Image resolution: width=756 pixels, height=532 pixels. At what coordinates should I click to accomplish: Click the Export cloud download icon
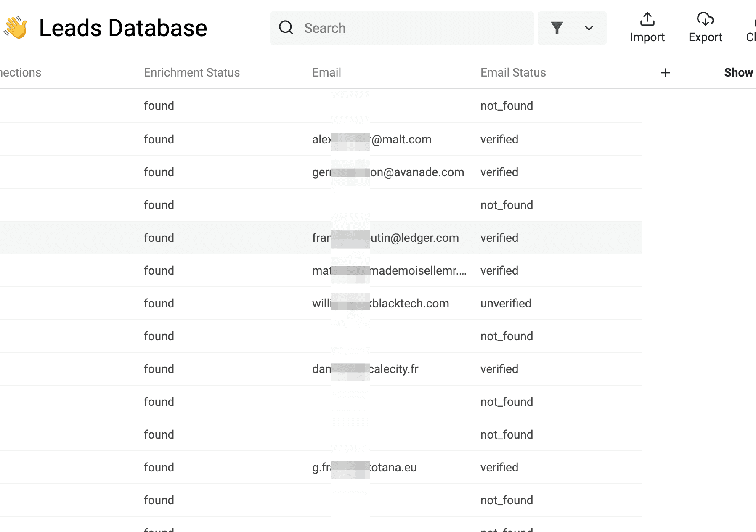tap(705, 19)
